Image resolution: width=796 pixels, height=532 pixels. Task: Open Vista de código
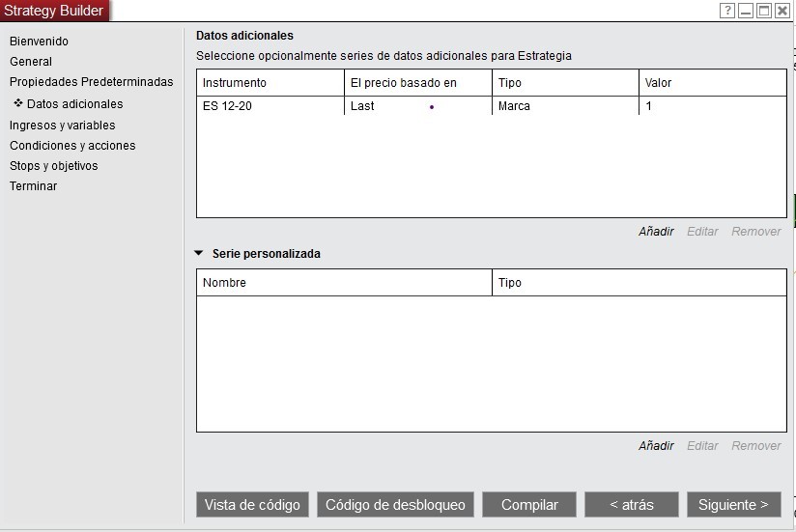pos(252,505)
